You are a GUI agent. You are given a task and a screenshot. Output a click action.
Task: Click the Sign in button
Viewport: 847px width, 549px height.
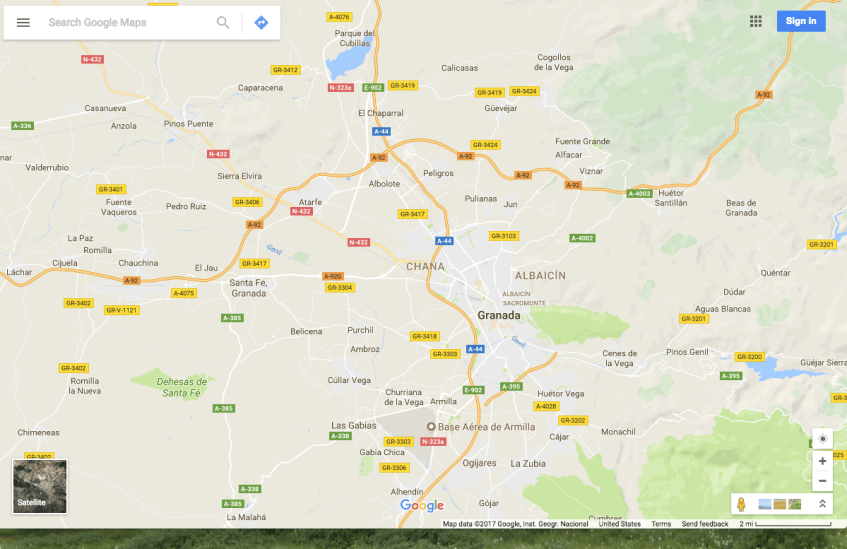(800, 21)
